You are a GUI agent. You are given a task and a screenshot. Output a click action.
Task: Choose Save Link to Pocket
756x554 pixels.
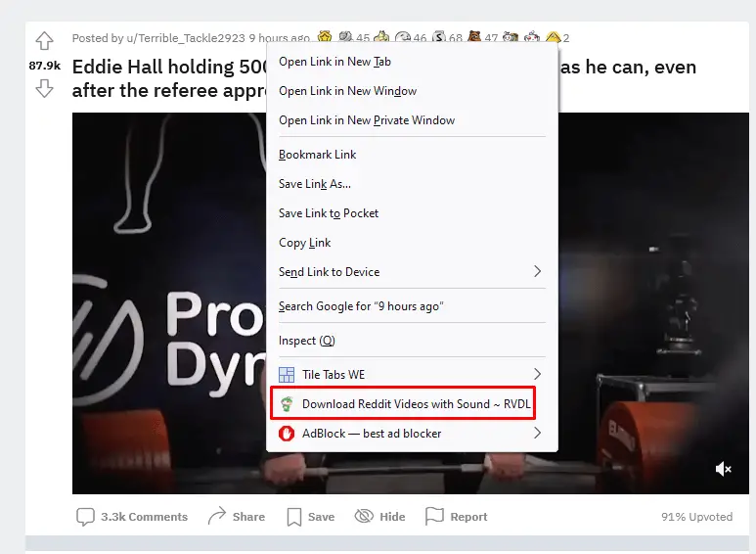(413, 213)
